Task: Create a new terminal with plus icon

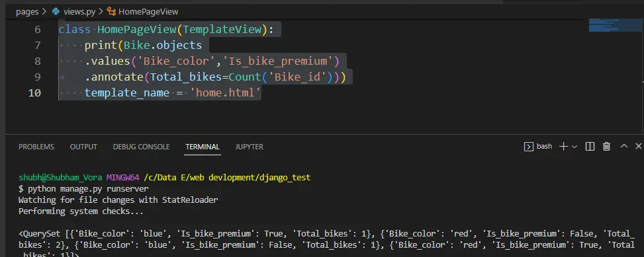Action: [x=563, y=146]
